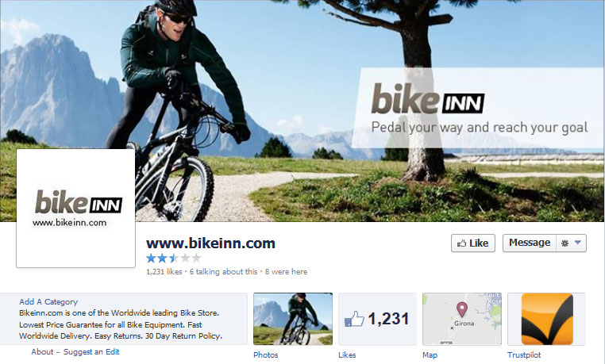Open the orange Trustpilot app icon
605x364 pixels.
coord(547,319)
